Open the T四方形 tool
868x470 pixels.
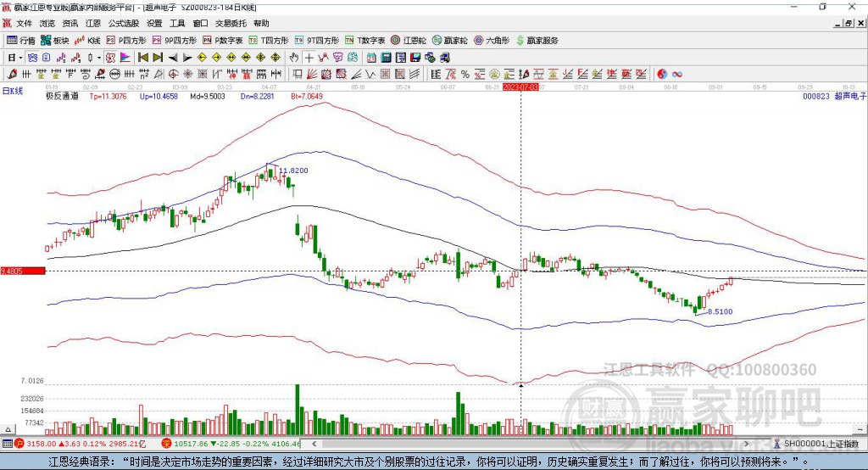269,41
